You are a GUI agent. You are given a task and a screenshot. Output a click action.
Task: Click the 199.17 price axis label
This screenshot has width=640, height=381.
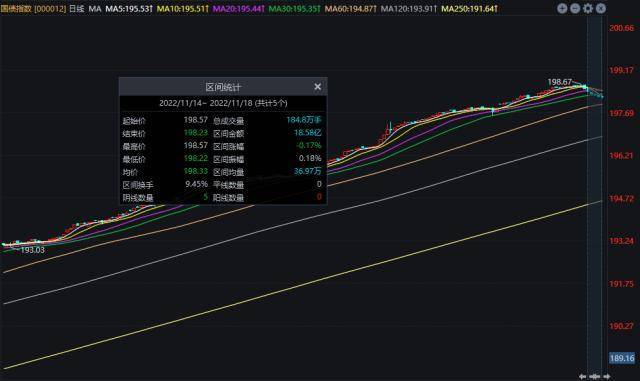pyautogui.click(x=622, y=70)
